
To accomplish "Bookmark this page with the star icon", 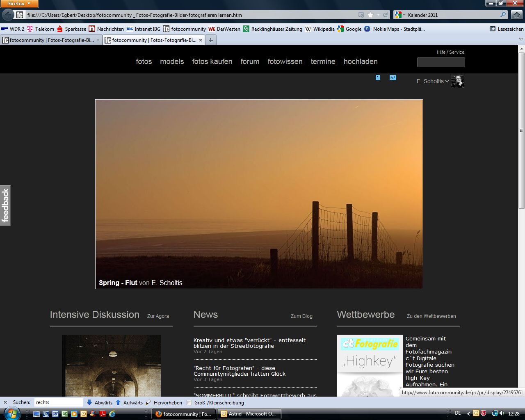I will pos(370,15).
